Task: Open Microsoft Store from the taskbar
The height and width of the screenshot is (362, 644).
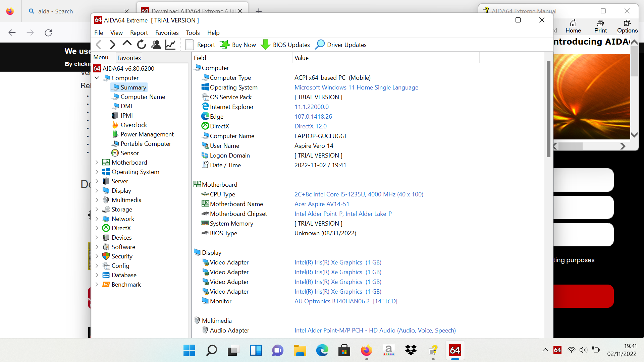Action: coord(344,351)
